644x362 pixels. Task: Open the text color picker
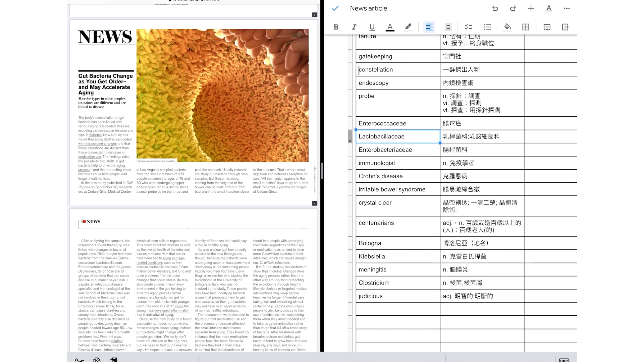390,27
